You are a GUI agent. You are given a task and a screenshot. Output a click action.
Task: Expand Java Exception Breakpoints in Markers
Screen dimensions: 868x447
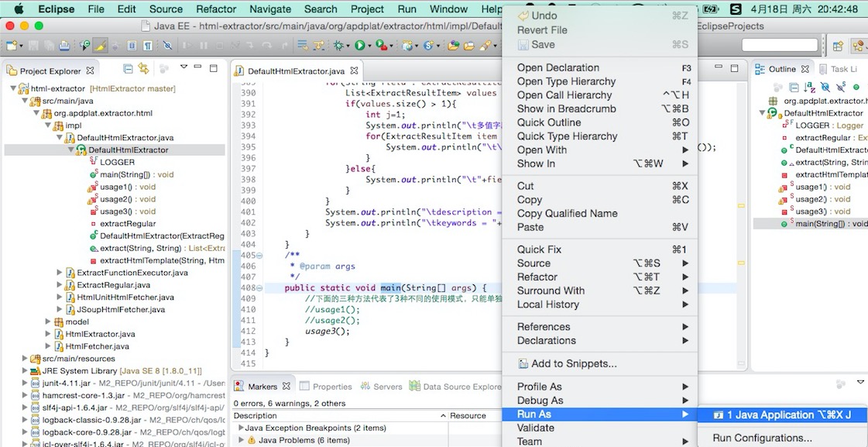pyautogui.click(x=241, y=428)
